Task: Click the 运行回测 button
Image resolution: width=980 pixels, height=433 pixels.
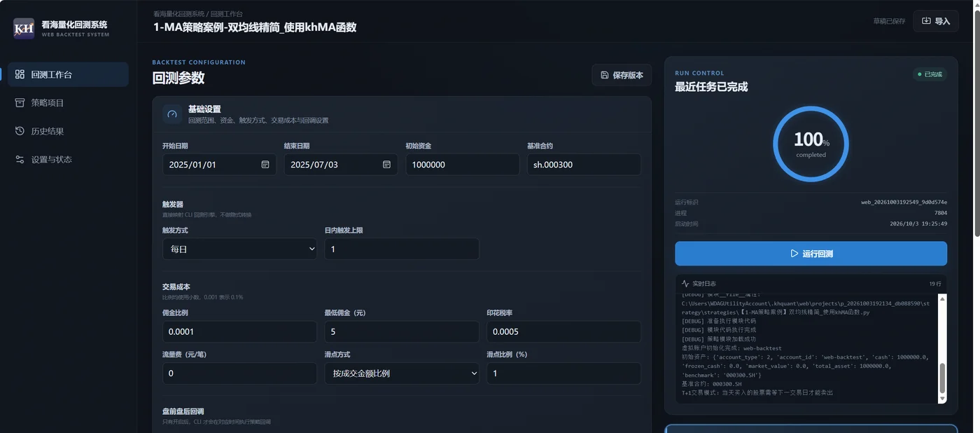Action: coord(811,254)
